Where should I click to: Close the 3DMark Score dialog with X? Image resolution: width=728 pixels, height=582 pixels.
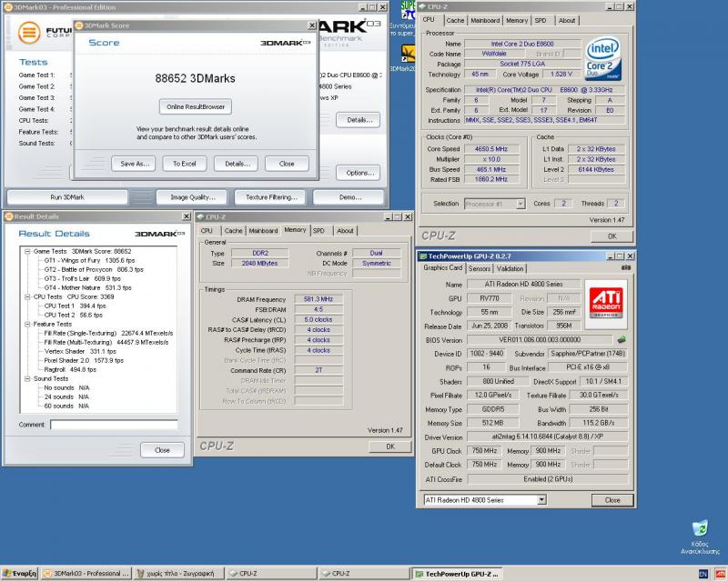[312, 25]
